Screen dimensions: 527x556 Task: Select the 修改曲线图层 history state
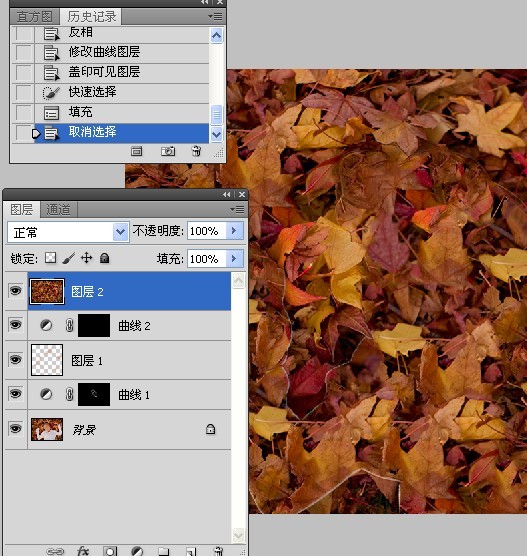(x=121, y=52)
